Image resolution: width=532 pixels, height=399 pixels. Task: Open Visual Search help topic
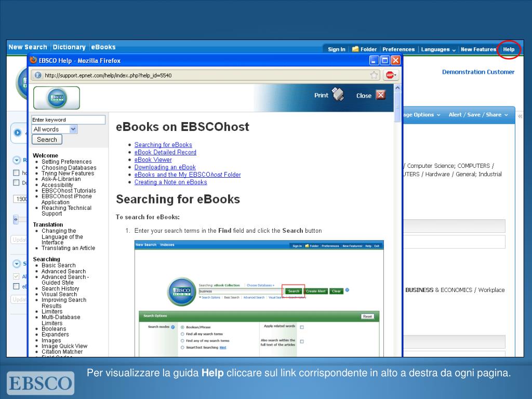pyautogui.click(x=59, y=294)
